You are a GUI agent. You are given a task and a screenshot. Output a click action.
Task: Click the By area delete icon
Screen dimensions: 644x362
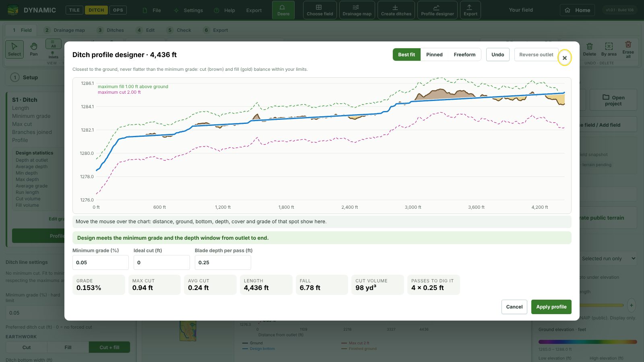pos(609,49)
